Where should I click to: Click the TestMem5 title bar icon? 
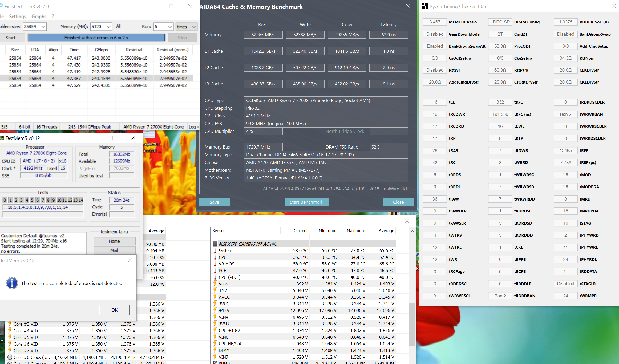click(x=2, y=138)
